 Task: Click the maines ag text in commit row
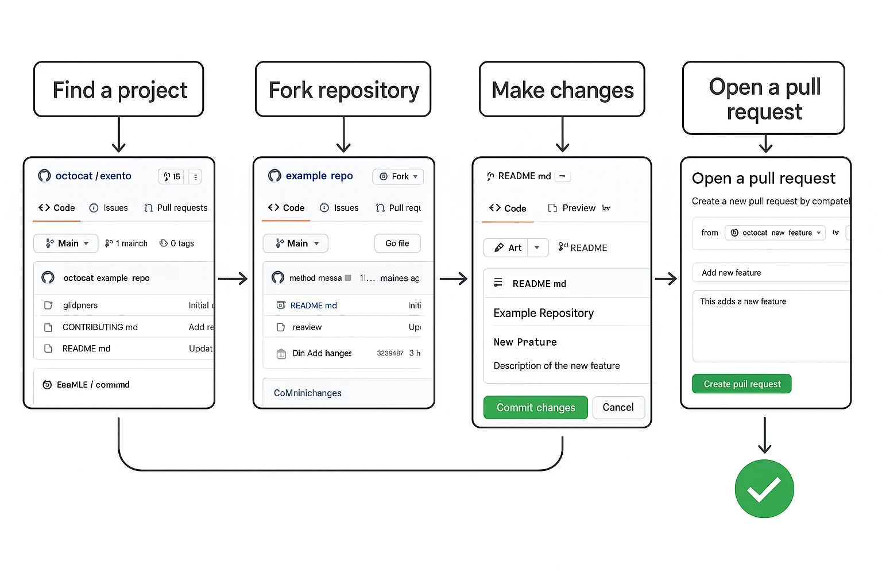coord(400,278)
